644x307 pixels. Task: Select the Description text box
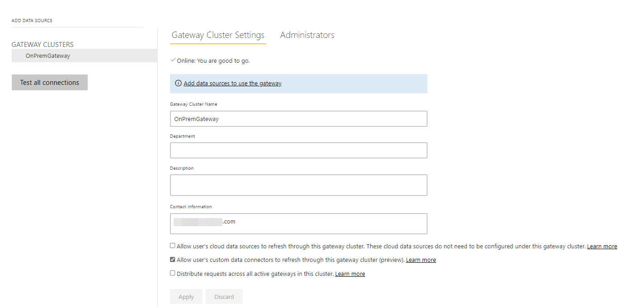point(298,185)
